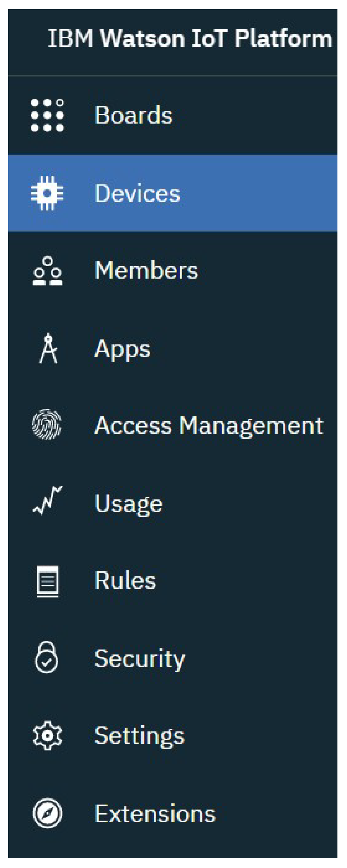The width and height of the screenshot is (347, 868).
Task: Click the Extensions compass icon
Action: [47, 813]
